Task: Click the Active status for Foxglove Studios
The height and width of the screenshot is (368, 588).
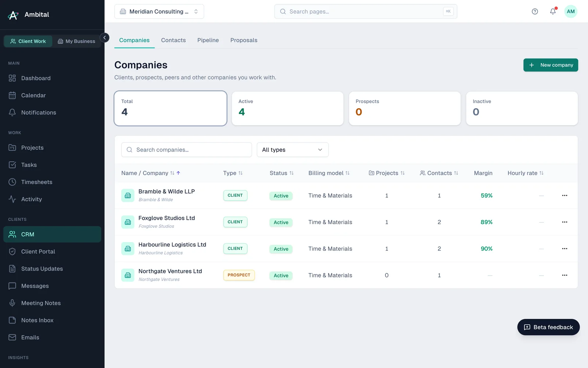Action: click(x=281, y=222)
